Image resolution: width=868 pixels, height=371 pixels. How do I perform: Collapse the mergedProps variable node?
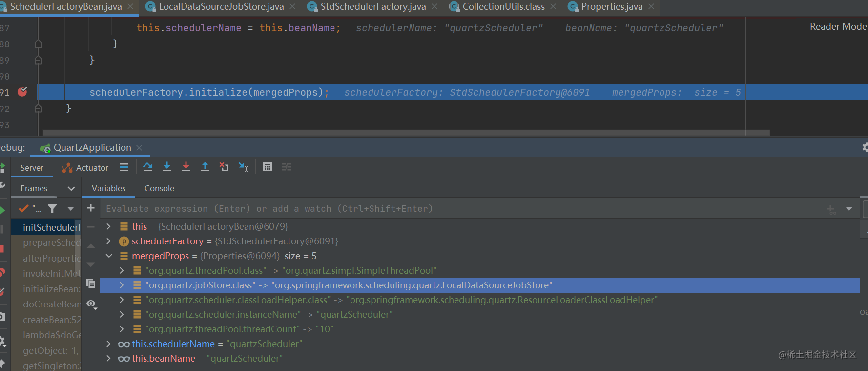109,256
